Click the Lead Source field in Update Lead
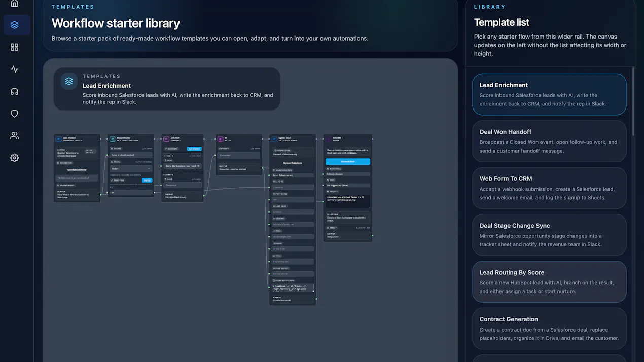Screen dimensions: 644x362 293,274
